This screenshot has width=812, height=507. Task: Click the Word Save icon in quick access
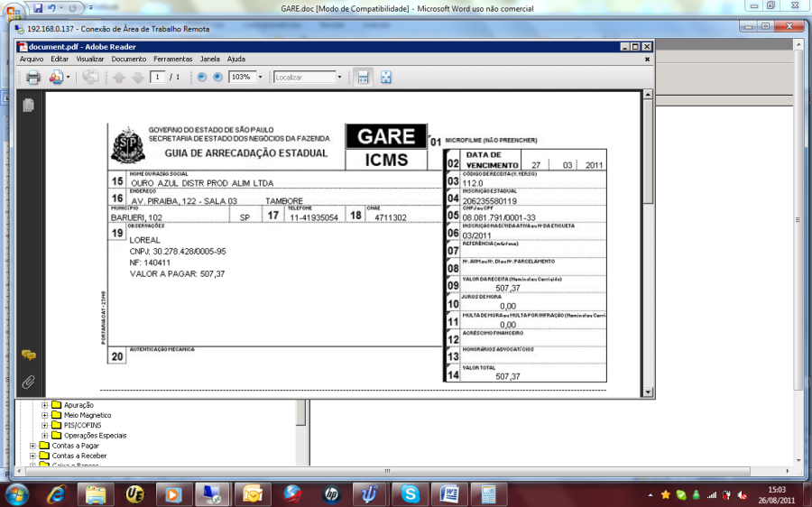point(38,8)
